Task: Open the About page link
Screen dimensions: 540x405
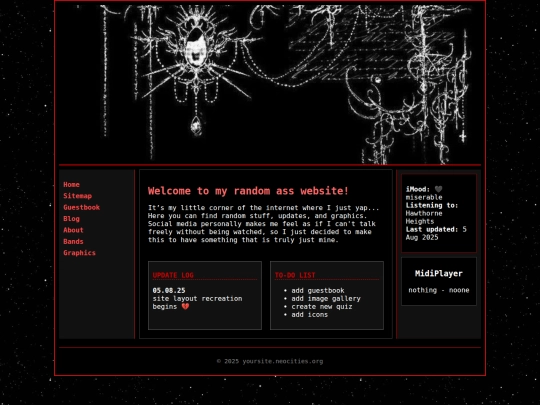Action: [73, 230]
